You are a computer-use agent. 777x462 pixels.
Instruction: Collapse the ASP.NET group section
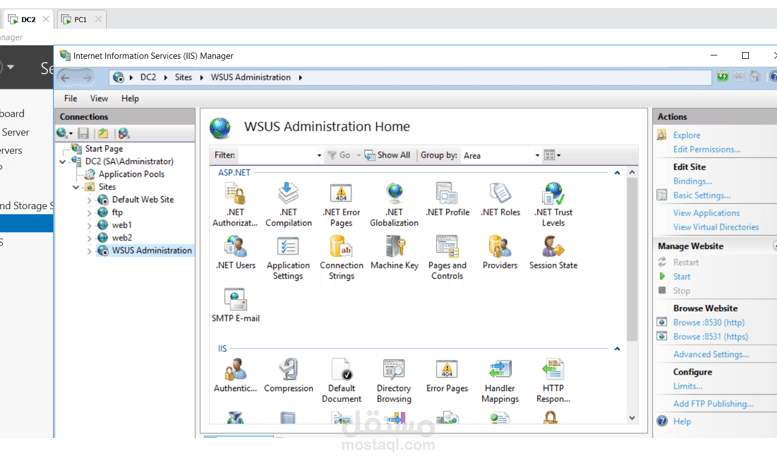[617, 173]
